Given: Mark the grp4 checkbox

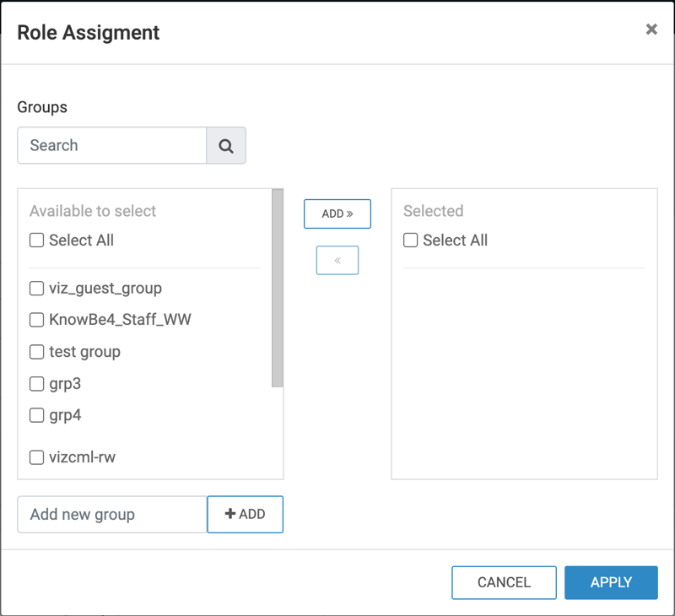Looking at the screenshot, I should [37, 415].
